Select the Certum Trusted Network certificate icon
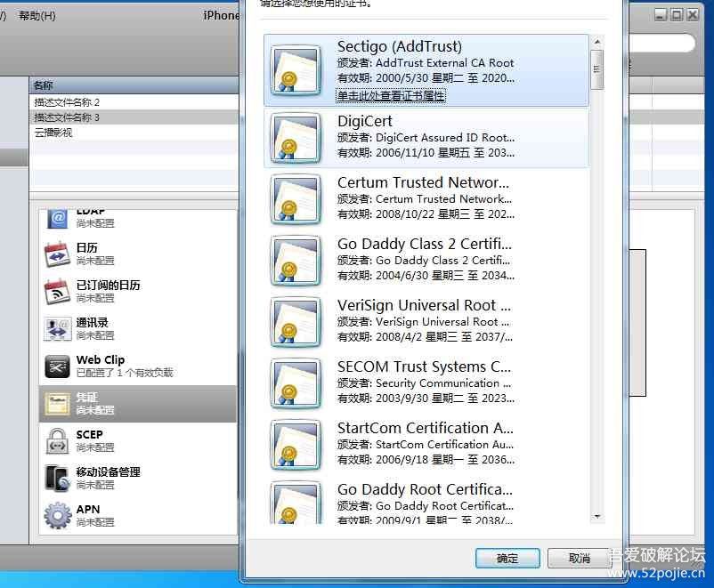Screen dimensions: 714x588 296,199
